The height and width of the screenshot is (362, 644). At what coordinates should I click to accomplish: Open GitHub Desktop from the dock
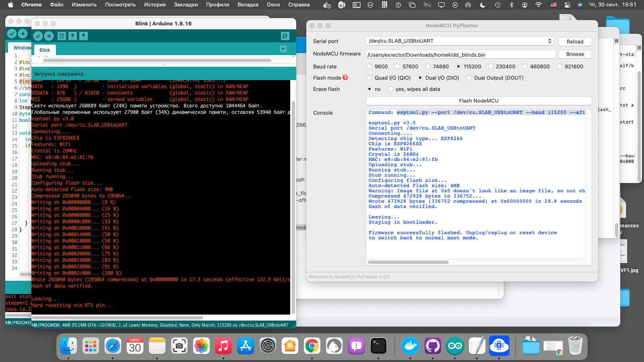point(433,346)
